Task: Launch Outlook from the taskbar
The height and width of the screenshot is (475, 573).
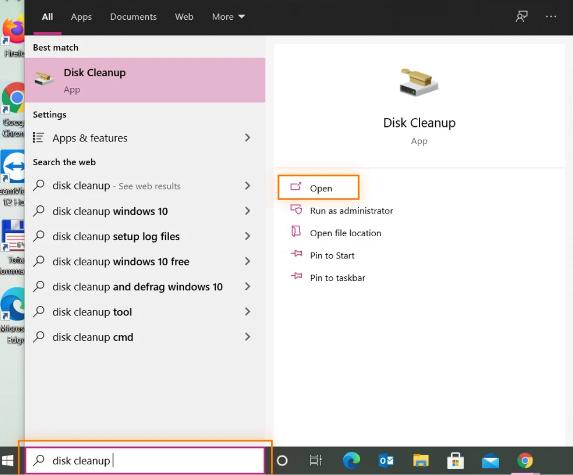Action: [x=386, y=460]
